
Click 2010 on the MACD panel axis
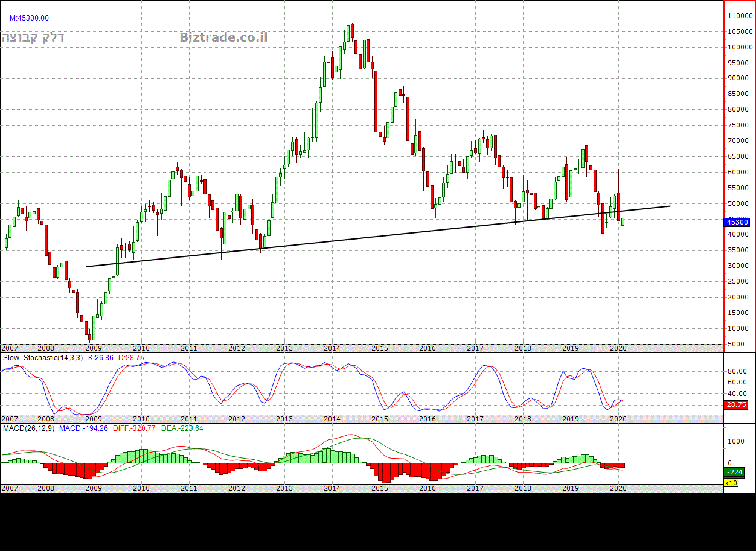(x=141, y=488)
